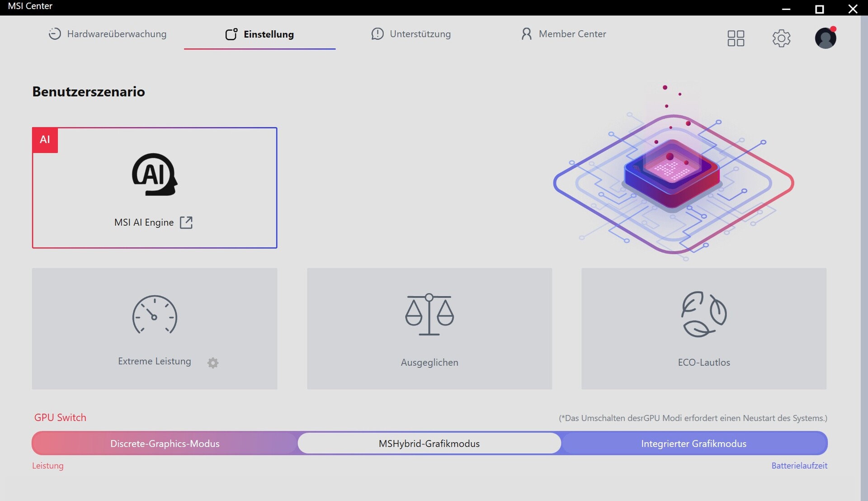
Task: Click the vertical scrollbar on right edge
Action: pyautogui.click(x=864, y=253)
